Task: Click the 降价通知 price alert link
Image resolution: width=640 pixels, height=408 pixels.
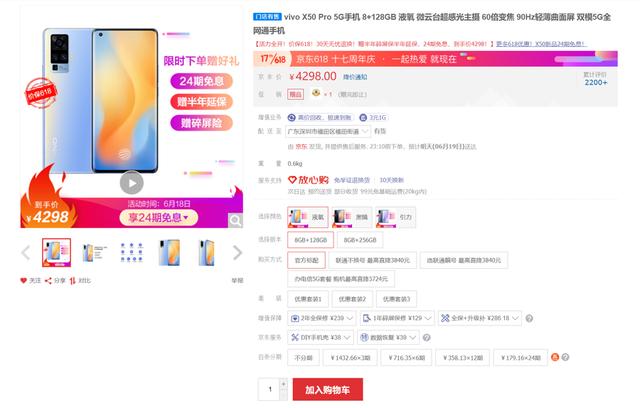Action: [x=355, y=77]
